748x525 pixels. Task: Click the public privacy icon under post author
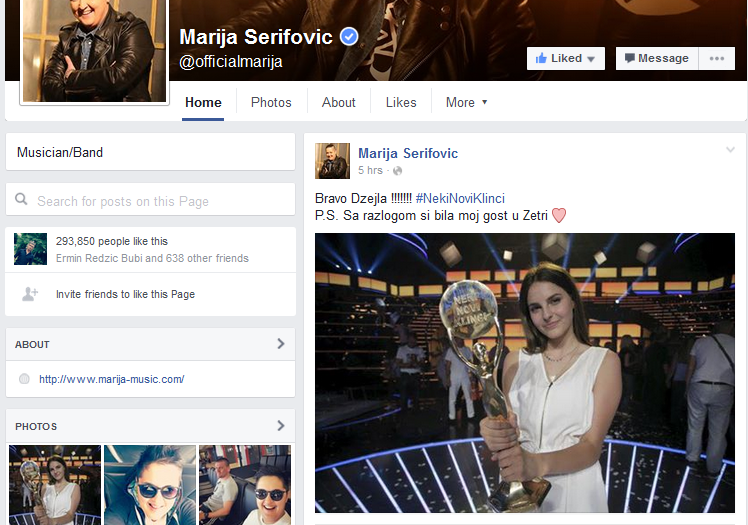tap(397, 171)
